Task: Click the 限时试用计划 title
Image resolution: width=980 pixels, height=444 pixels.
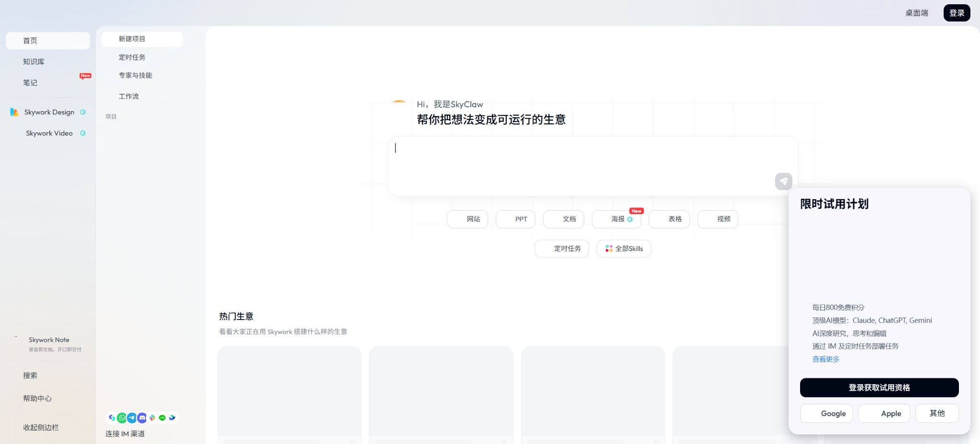Action: click(834, 204)
